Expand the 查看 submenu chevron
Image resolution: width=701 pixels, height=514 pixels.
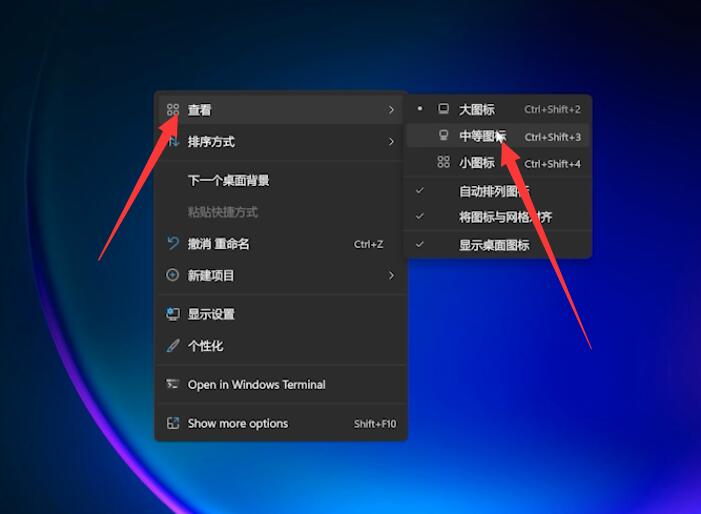pos(391,110)
